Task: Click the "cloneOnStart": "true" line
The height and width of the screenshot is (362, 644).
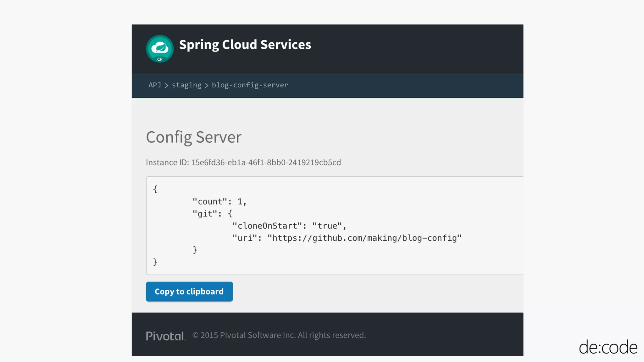Action: [x=289, y=226]
